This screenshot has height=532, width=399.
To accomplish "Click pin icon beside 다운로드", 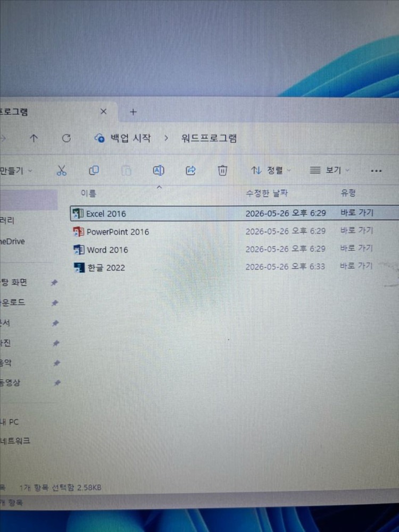I will [x=55, y=302].
